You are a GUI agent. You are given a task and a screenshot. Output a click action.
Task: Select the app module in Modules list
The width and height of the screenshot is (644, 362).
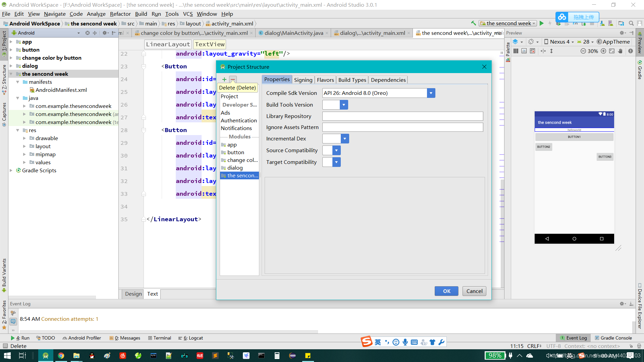click(232, 145)
